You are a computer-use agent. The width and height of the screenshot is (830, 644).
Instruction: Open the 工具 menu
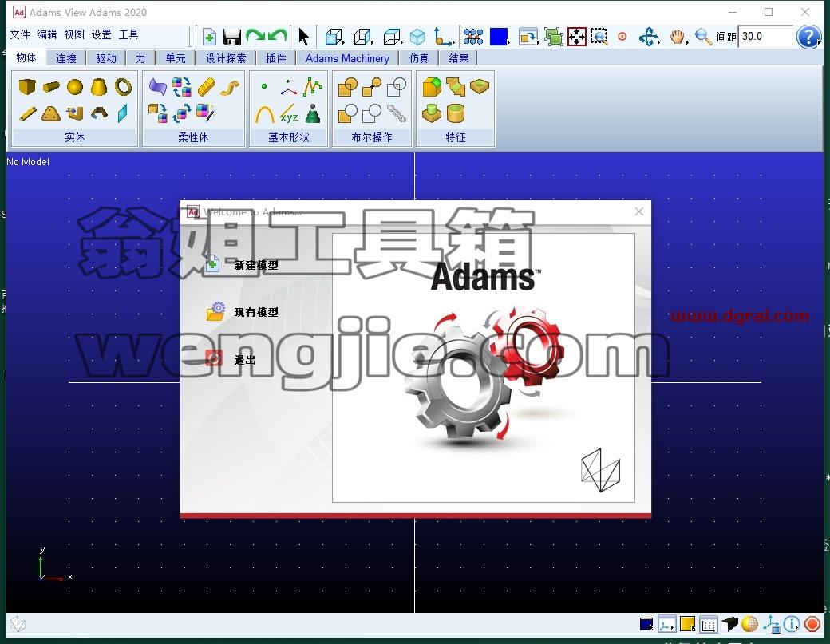coord(128,34)
